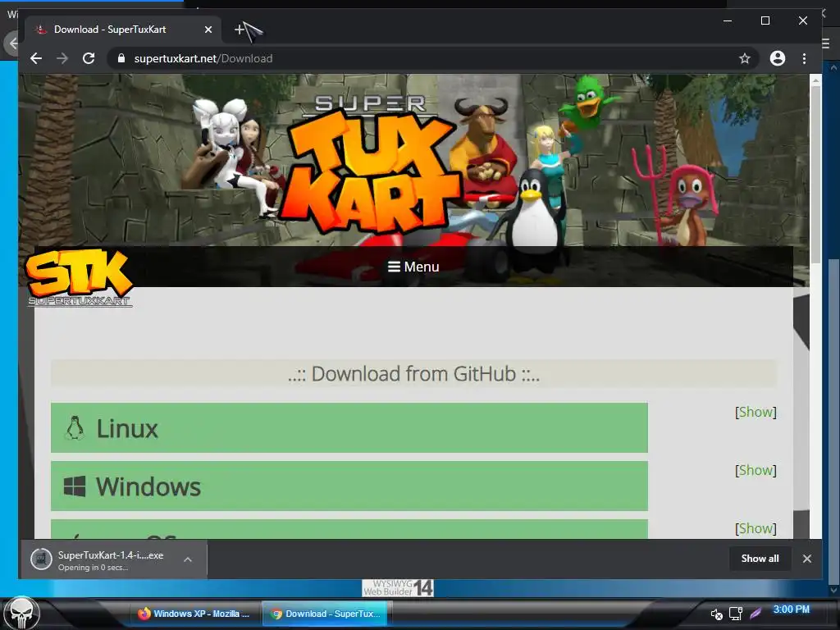Open the Chrome three-dot menu
840x630 pixels.
click(804, 58)
